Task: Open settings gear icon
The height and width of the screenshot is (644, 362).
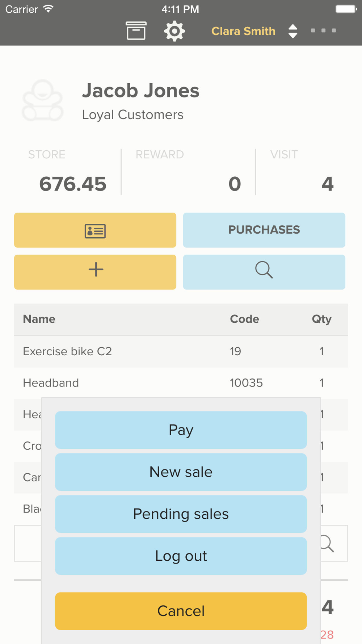Action: click(174, 31)
